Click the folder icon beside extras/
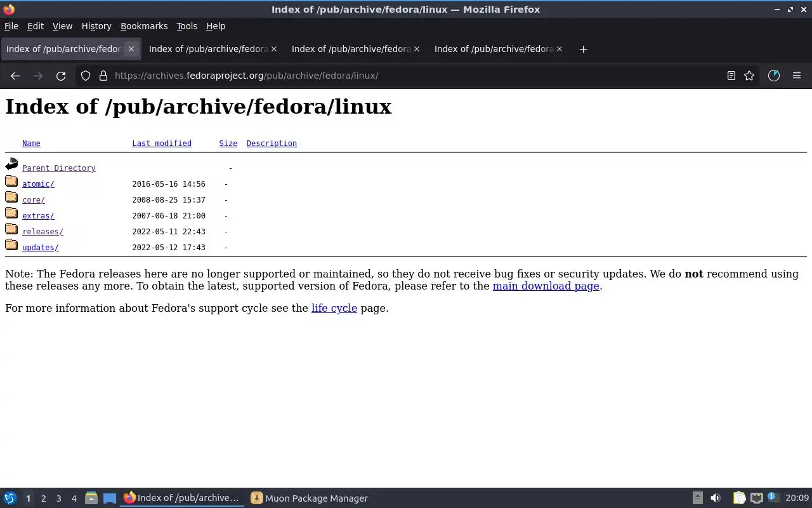 (x=11, y=213)
